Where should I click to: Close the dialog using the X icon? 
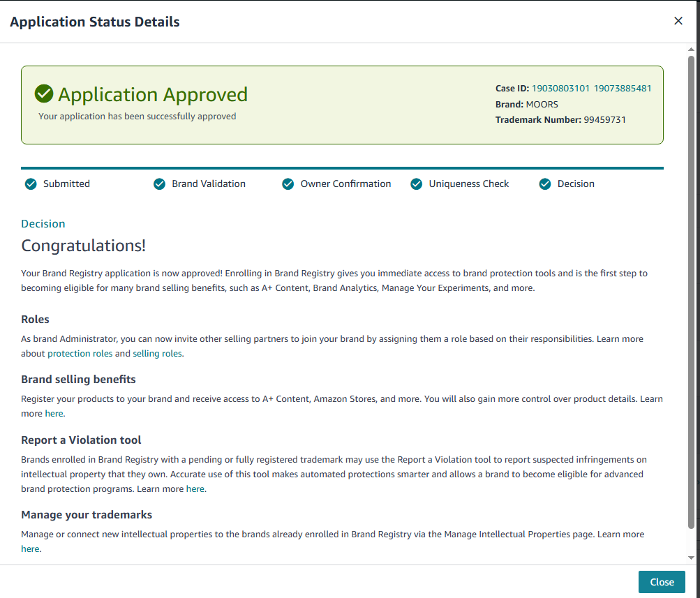678,21
